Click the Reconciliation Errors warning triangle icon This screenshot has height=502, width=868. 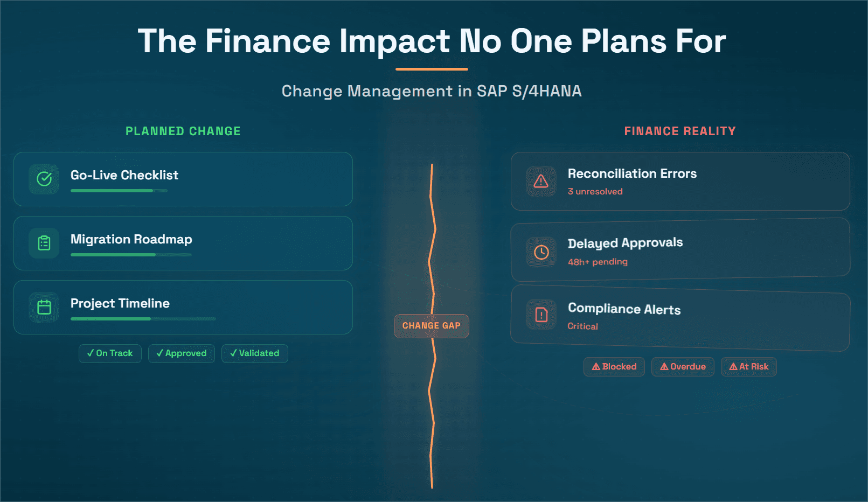point(541,182)
